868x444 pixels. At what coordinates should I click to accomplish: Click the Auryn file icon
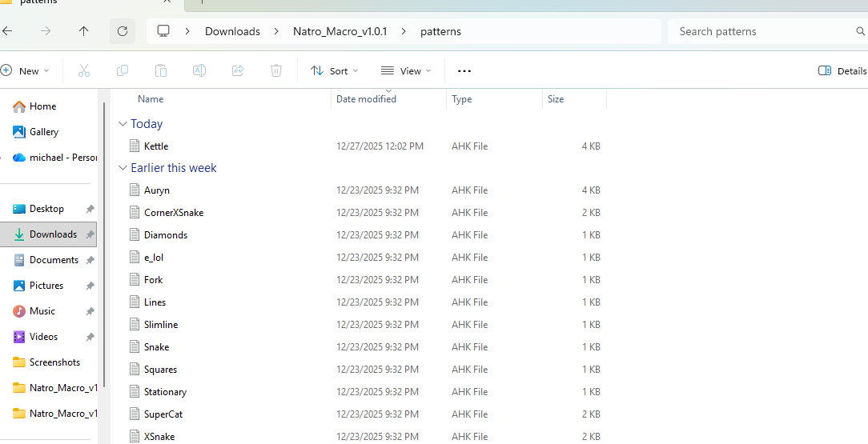[x=135, y=190]
